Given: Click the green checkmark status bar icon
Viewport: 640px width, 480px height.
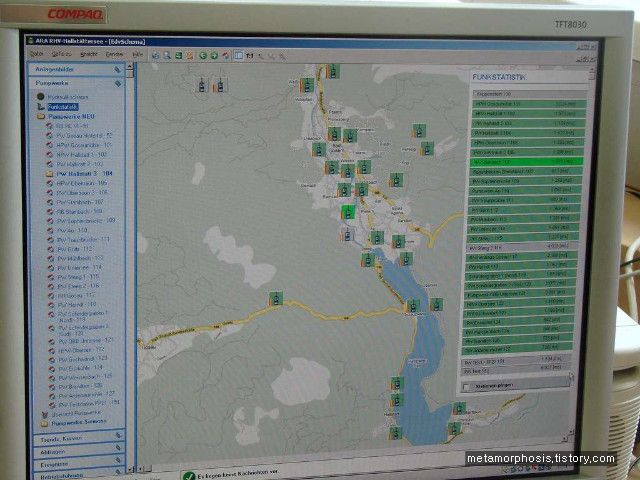Looking at the screenshot, I should (x=189, y=476).
